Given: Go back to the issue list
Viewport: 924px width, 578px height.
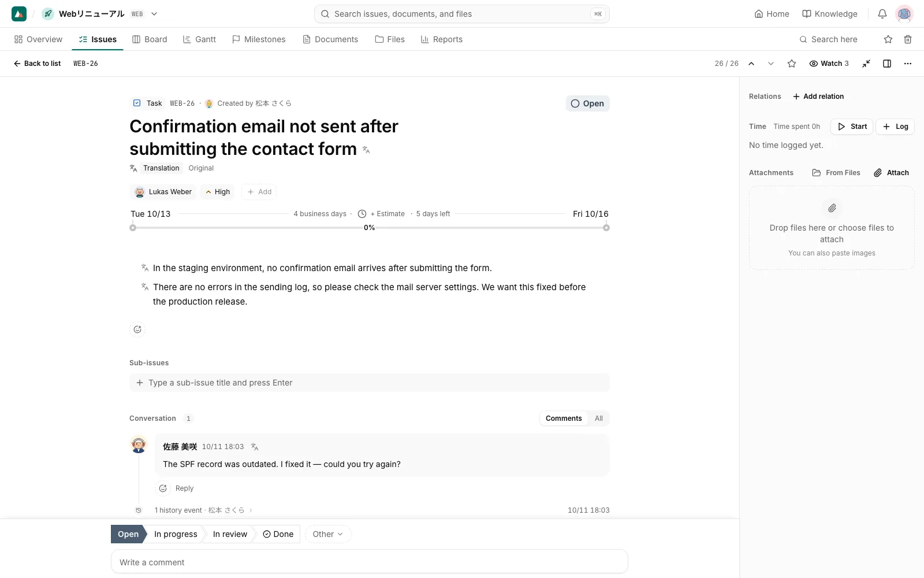Looking at the screenshot, I should [37, 64].
